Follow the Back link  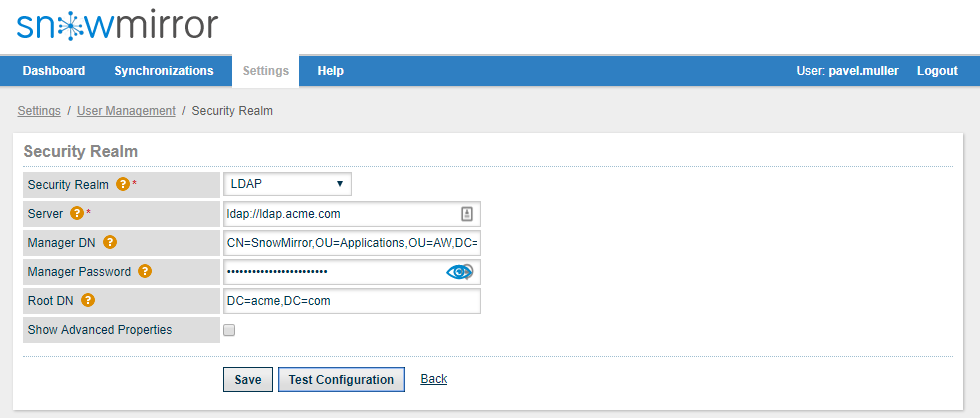click(x=433, y=379)
